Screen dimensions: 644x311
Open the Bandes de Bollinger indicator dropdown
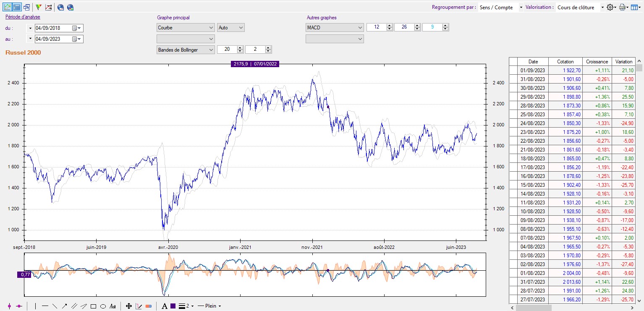pyautogui.click(x=186, y=50)
